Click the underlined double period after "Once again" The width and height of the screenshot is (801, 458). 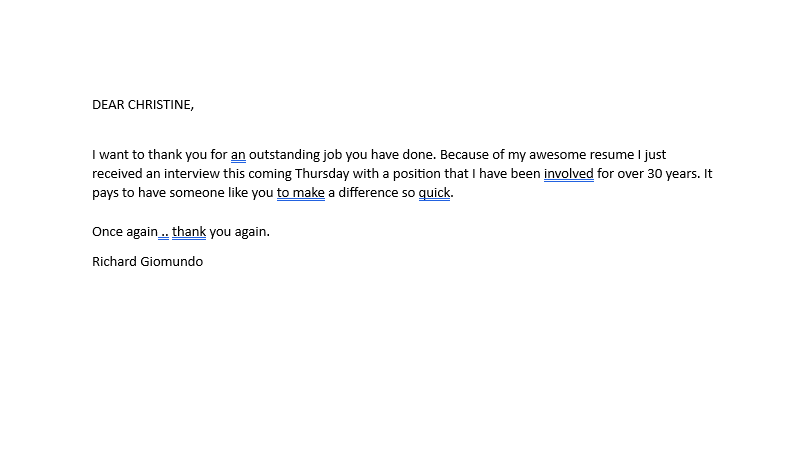(164, 232)
